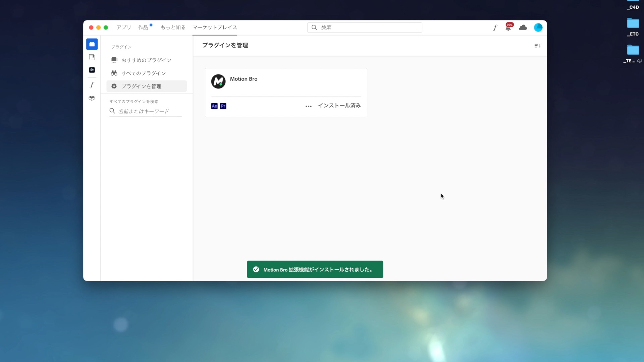
Task: Click the fonts icon in the title bar
Action: tap(495, 28)
